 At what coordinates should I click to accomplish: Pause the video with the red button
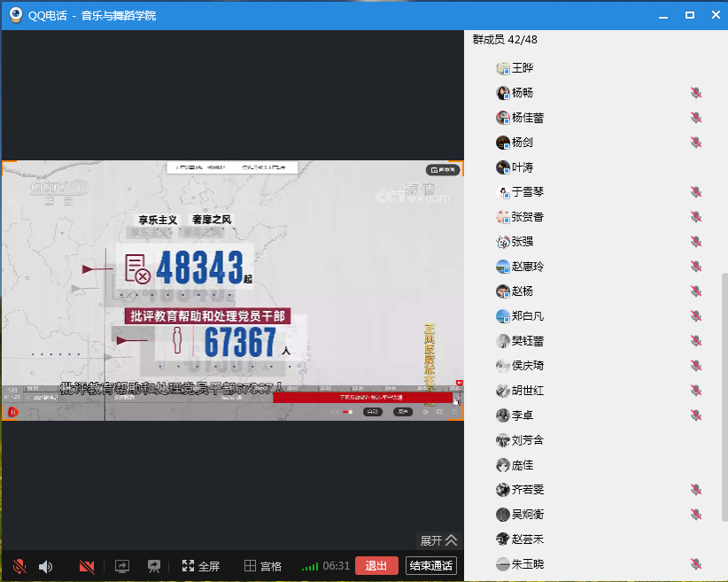point(13,412)
